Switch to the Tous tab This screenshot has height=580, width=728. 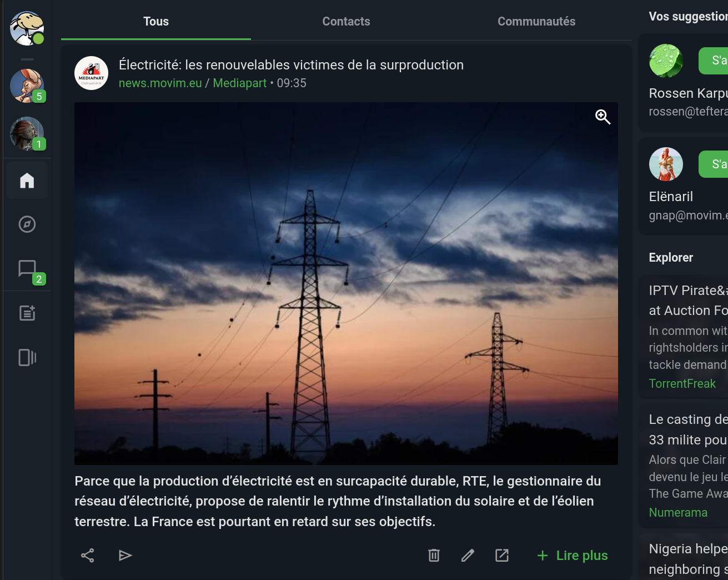[x=156, y=22]
